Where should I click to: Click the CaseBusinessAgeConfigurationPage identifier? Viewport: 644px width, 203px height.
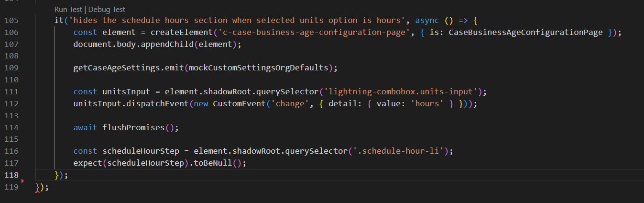click(x=525, y=33)
